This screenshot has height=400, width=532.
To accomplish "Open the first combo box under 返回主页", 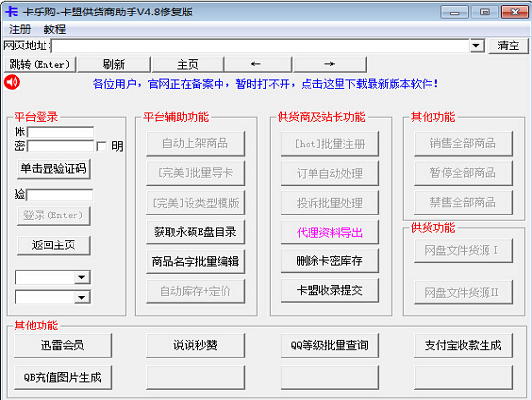I will tap(82, 277).
